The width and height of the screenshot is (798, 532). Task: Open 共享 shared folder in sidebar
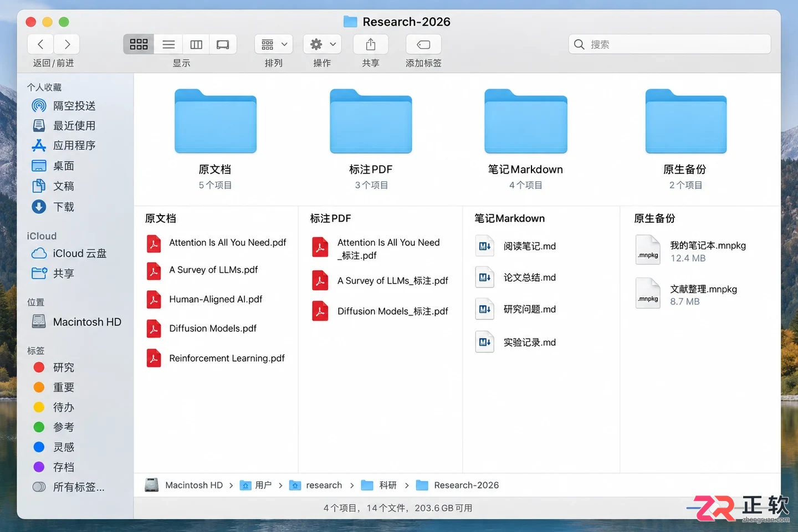[53, 273]
